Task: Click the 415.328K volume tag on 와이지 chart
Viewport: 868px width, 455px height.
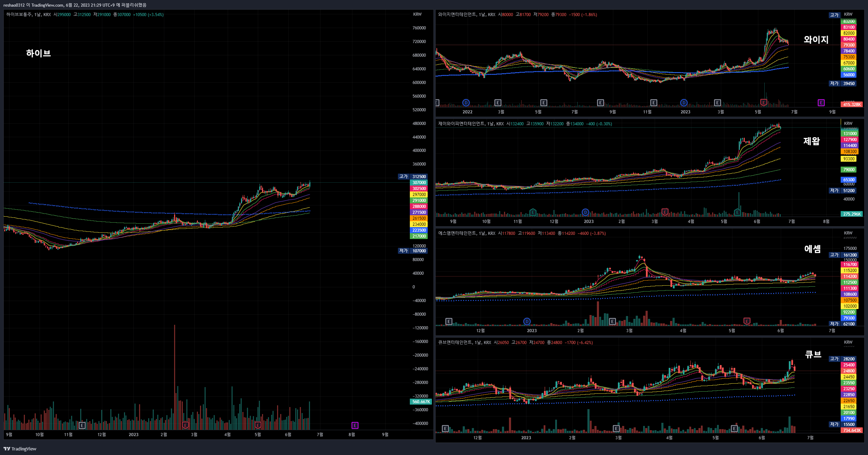Action: (852, 105)
